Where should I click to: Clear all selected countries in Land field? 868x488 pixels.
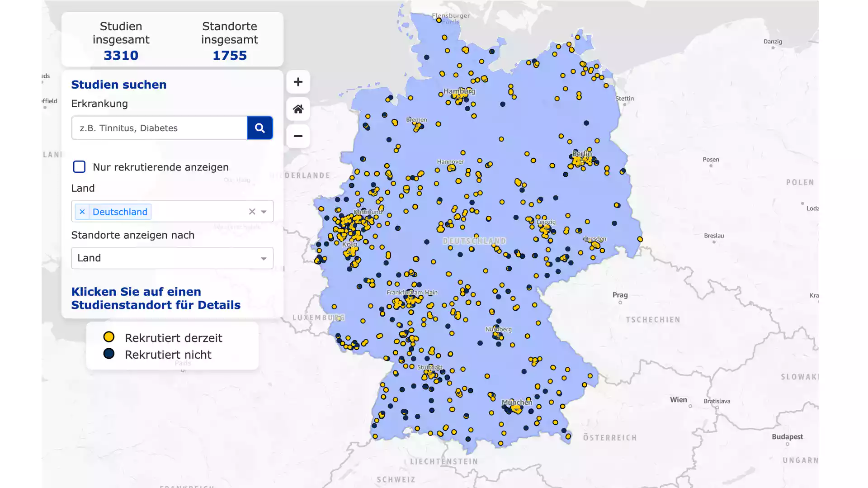coord(252,212)
